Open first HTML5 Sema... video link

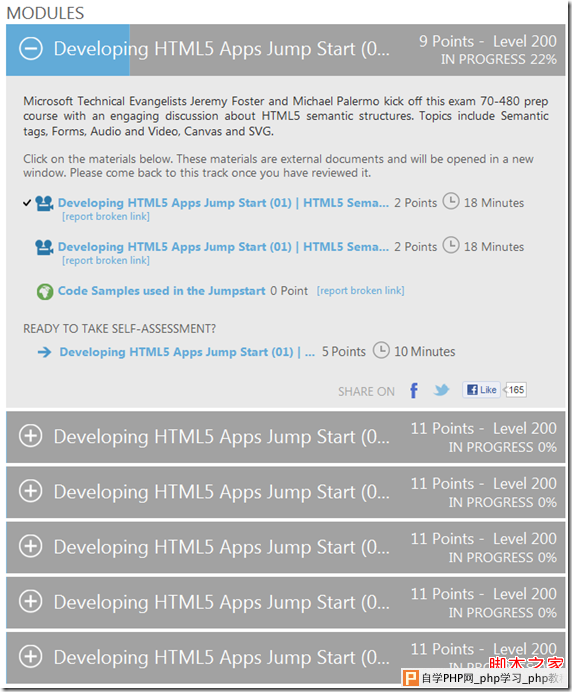tap(223, 203)
